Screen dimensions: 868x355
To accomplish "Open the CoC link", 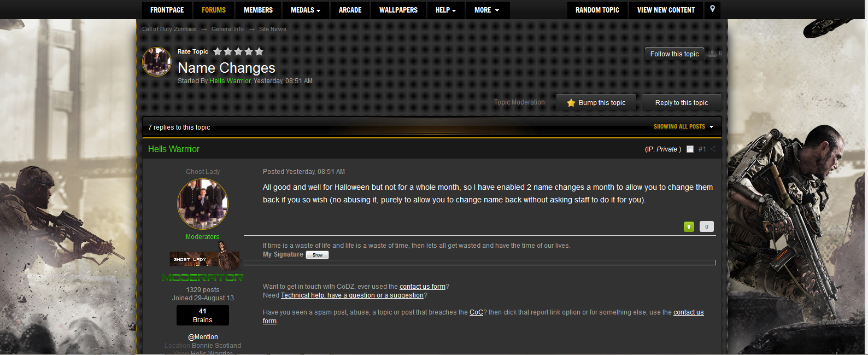I will (476, 312).
